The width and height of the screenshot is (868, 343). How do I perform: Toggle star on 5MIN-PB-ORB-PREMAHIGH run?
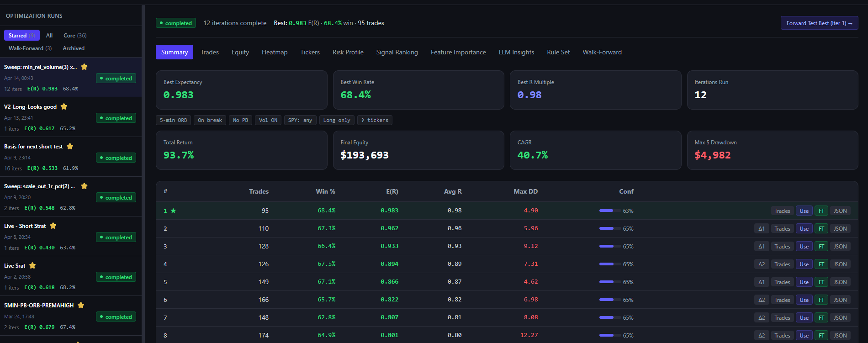point(81,305)
